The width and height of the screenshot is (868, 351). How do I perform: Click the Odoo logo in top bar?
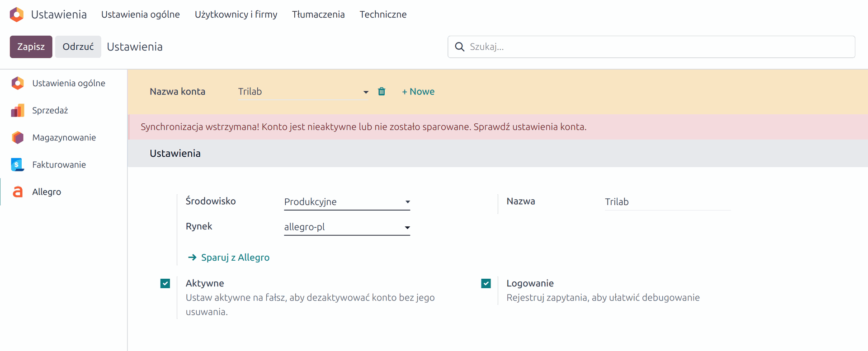tap(17, 14)
